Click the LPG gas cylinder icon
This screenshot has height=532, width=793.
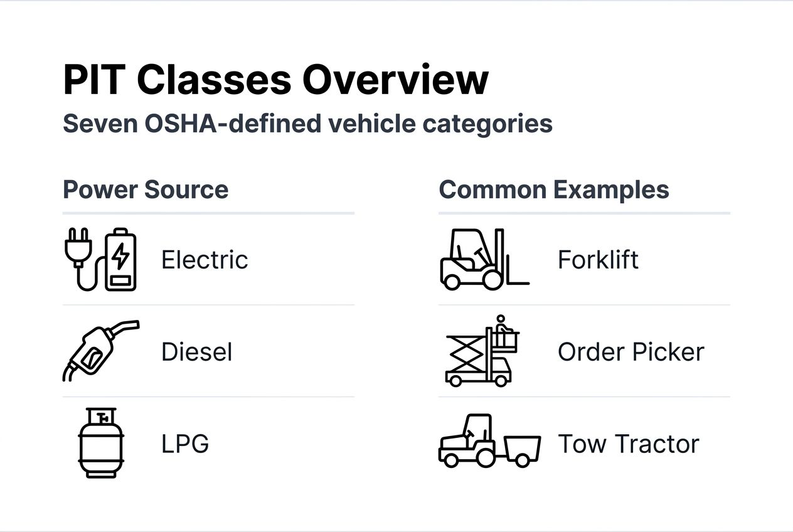101,443
